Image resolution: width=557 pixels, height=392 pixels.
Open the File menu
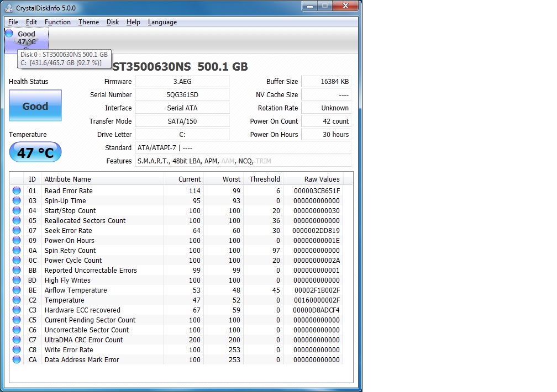[x=13, y=22]
